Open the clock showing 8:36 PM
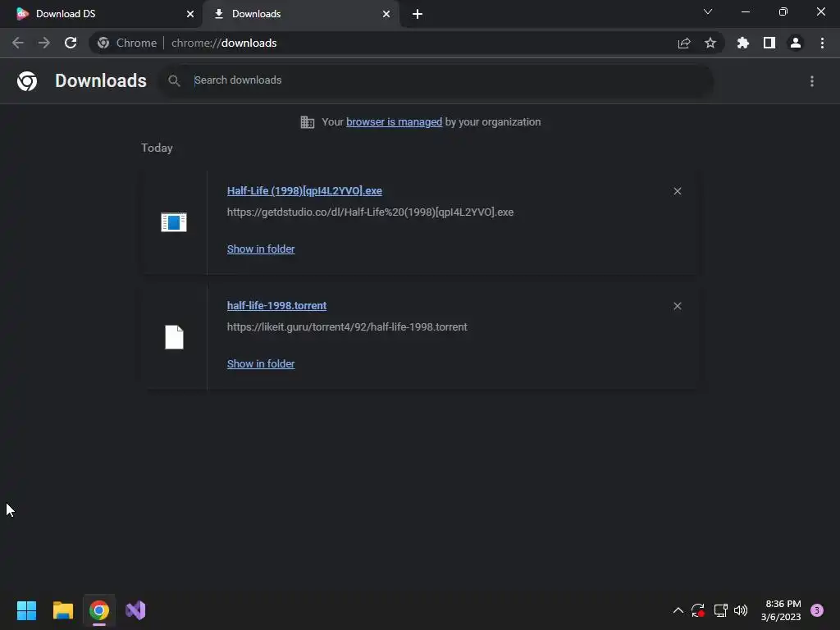The width and height of the screenshot is (840, 630). pyautogui.click(x=781, y=610)
